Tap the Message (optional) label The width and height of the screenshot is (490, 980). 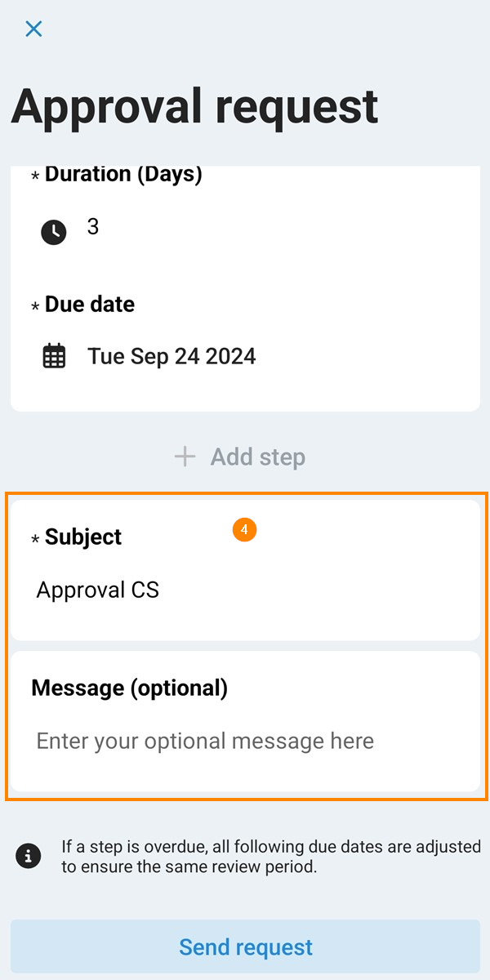(x=129, y=688)
